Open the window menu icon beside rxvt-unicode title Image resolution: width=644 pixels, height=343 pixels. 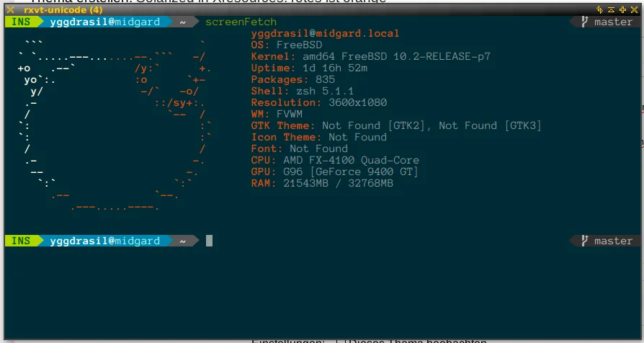[10, 9]
